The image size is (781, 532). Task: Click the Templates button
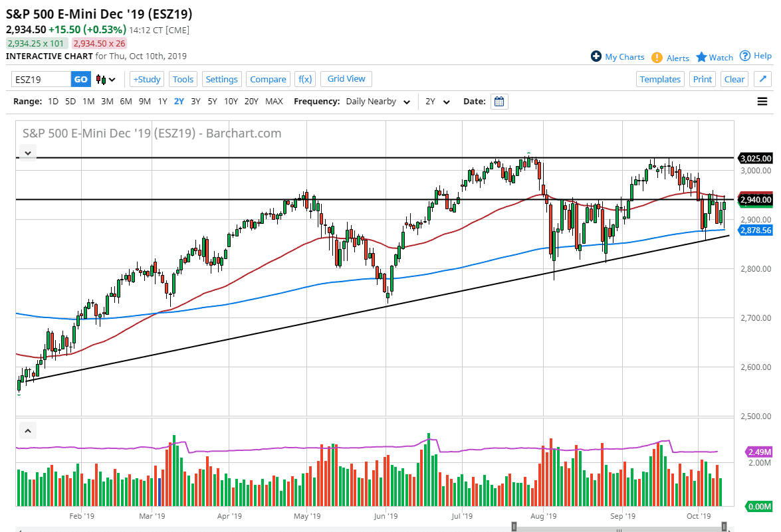coord(660,79)
